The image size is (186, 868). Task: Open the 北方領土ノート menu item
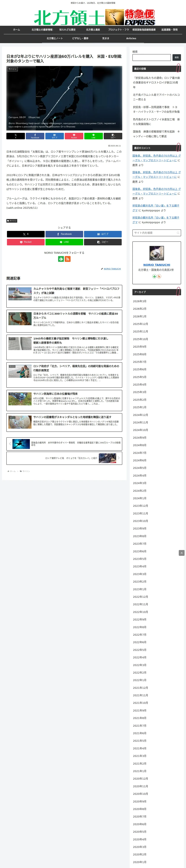click(x=55, y=38)
